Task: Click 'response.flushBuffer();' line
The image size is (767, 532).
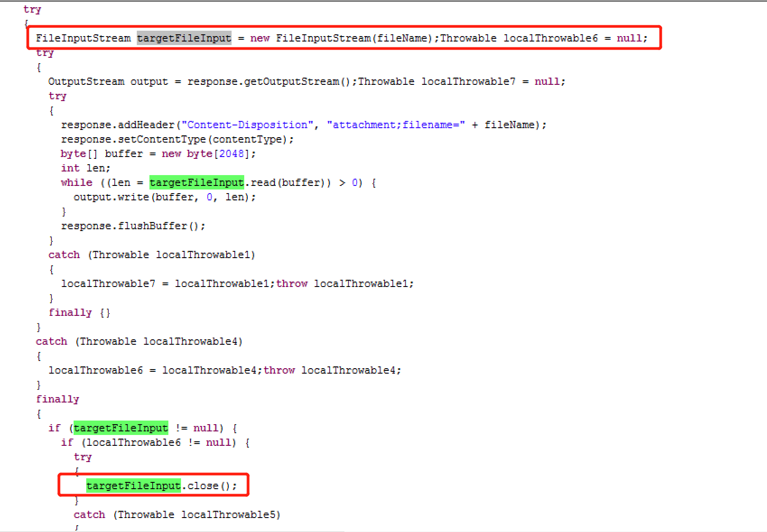Action: coord(133,226)
